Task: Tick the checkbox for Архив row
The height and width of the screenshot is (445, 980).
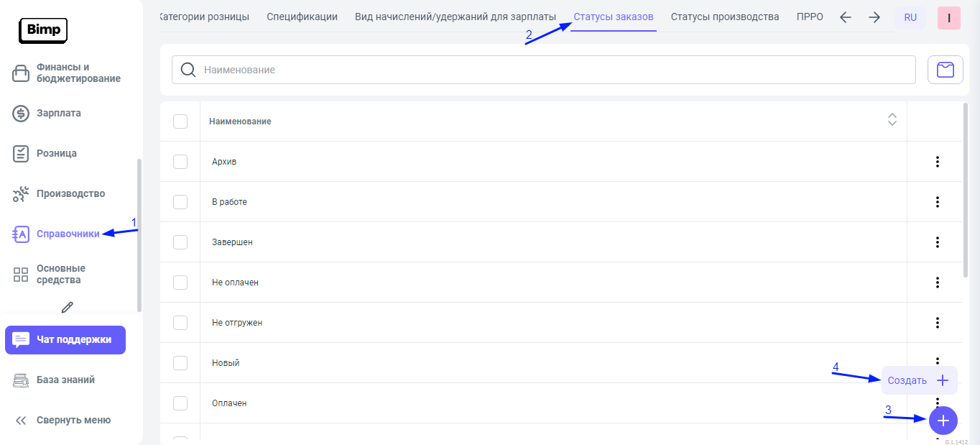Action: click(180, 162)
